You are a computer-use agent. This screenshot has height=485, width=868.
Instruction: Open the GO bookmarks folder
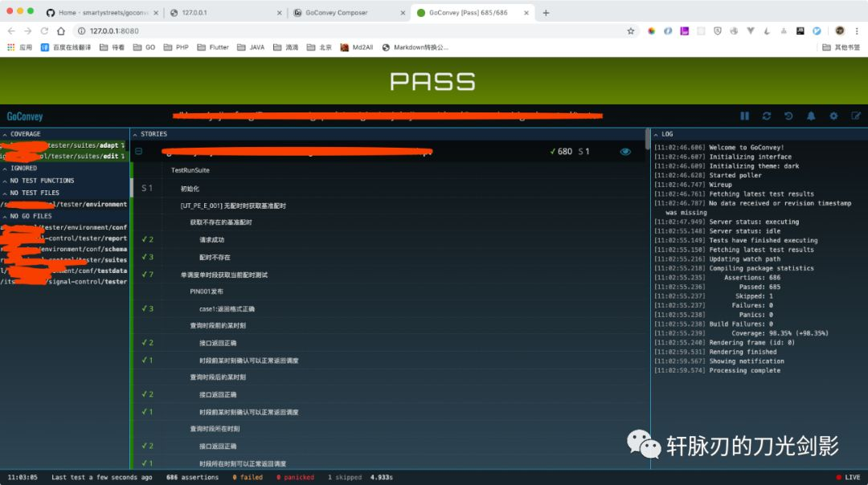[144, 47]
